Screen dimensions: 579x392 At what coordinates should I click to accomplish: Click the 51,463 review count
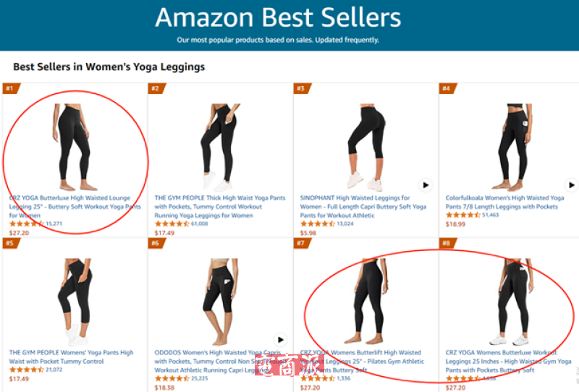(x=491, y=215)
